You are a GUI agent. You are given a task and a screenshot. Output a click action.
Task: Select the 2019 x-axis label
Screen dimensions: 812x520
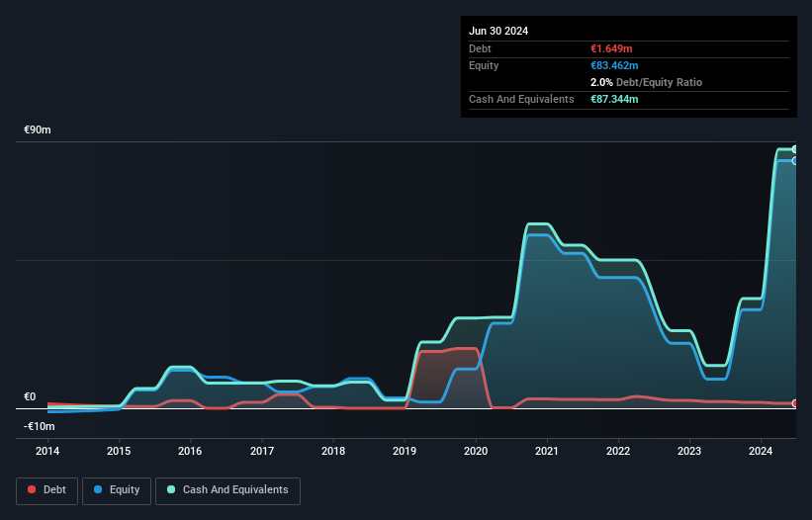point(405,451)
